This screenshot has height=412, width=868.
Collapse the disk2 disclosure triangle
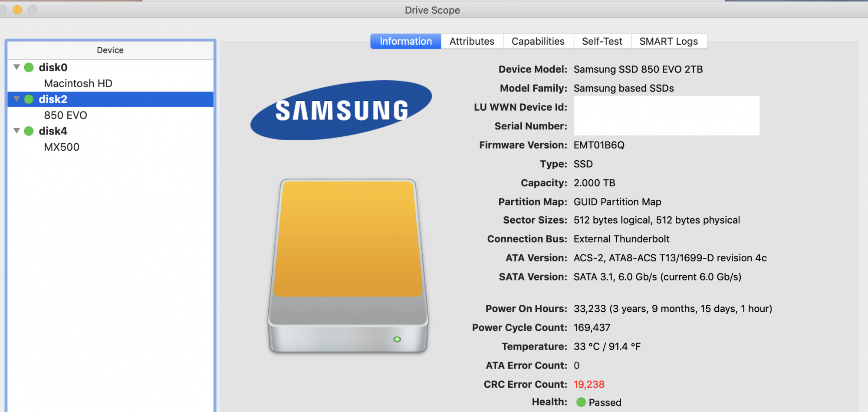[16, 99]
